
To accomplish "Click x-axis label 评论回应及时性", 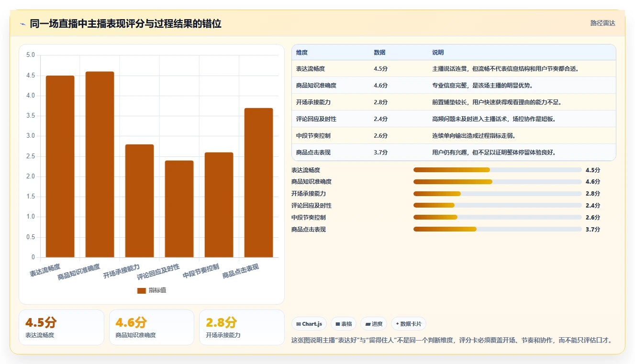I will pyautogui.click(x=158, y=272).
